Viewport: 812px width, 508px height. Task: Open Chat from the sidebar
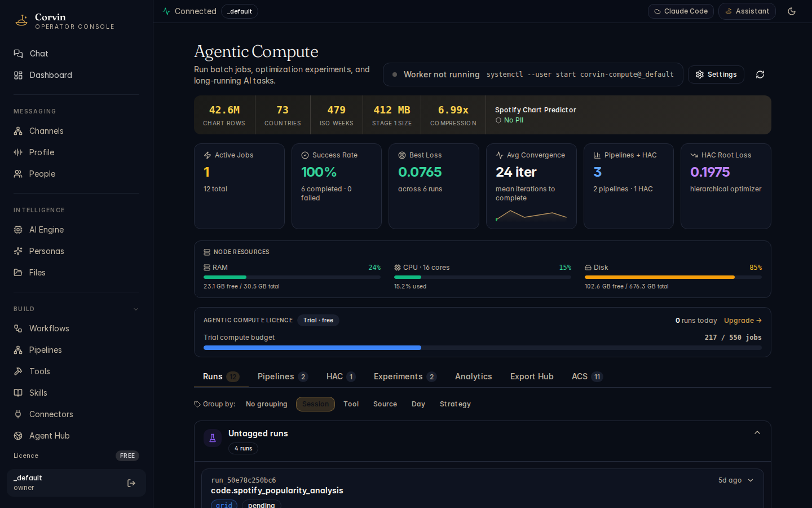click(x=76, y=54)
